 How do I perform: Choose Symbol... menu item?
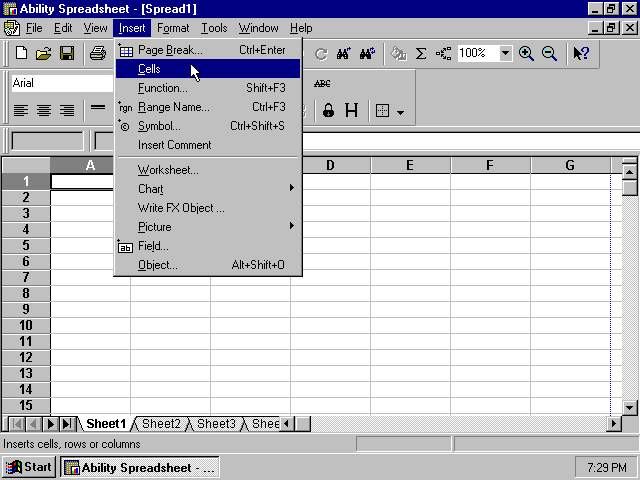[208, 126]
